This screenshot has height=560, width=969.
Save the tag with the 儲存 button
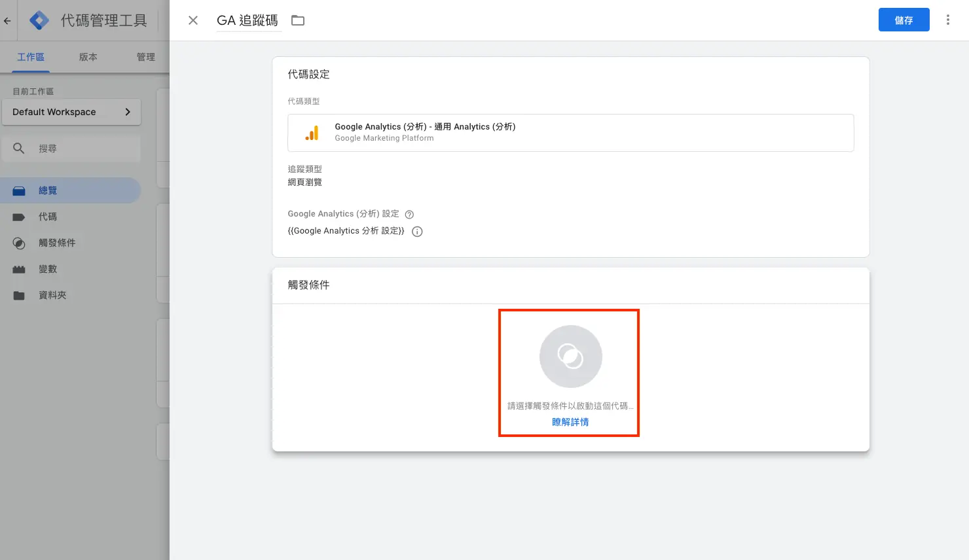tap(904, 20)
